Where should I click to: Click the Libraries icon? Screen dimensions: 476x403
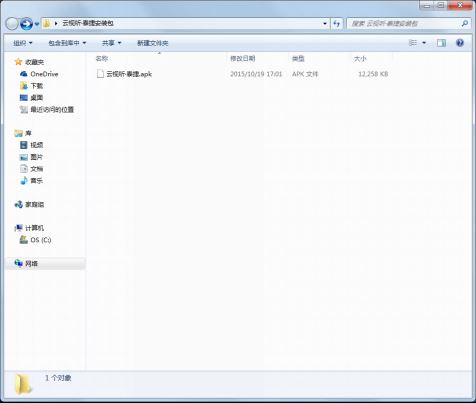click(x=18, y=133)
